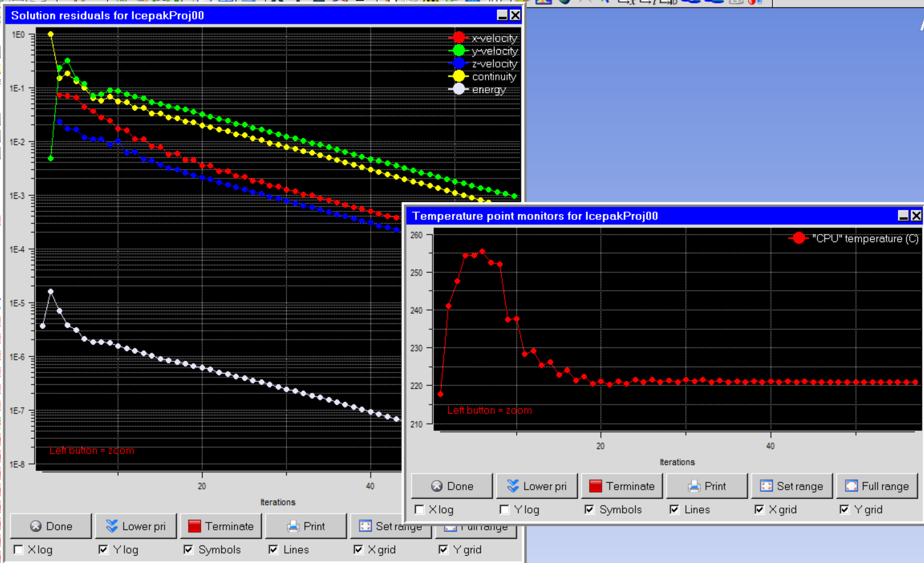The width and height of the screenshot is (924, 563).
Task: Click "Left button = zoom" in the residuals plot
Action: 91,450
